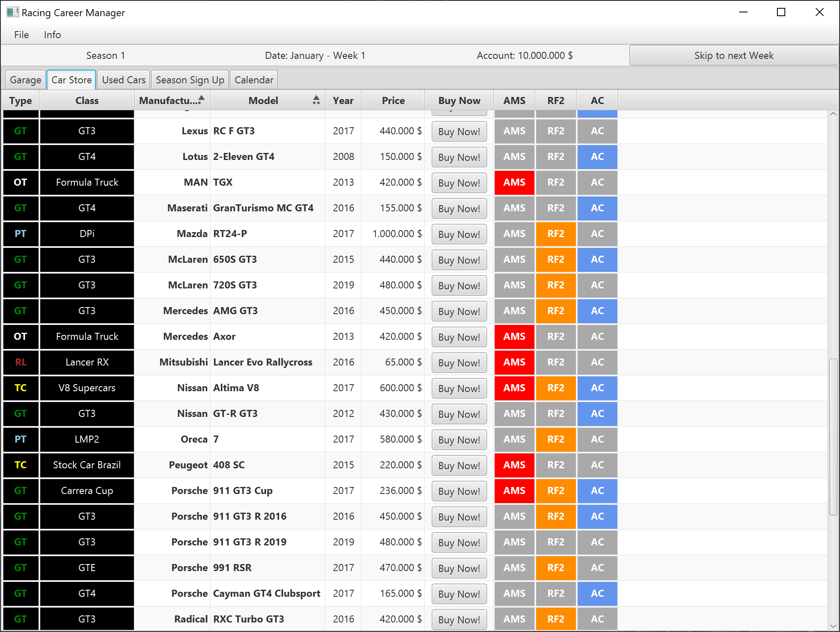This screenshot has height=632, width=840.
Task: Click the vertical scrollbar thumb
Action: pos(833,437)
